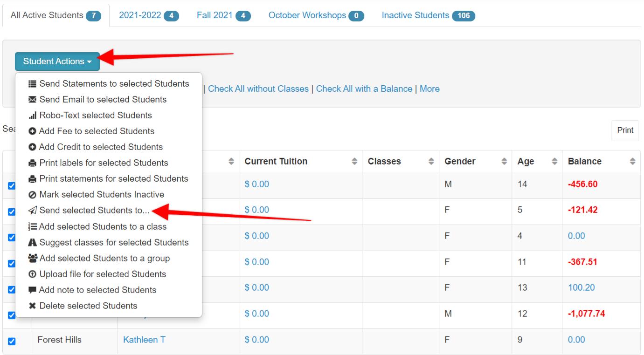This screenshot has height=355, width=644.
Task: Click the road icon beside Suggest classes
Action: pyautogui.click(x=32, y=243)
